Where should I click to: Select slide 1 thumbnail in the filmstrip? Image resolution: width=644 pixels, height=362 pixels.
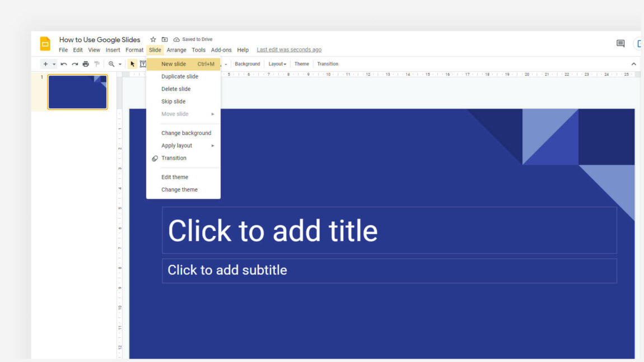click(77, 91)
